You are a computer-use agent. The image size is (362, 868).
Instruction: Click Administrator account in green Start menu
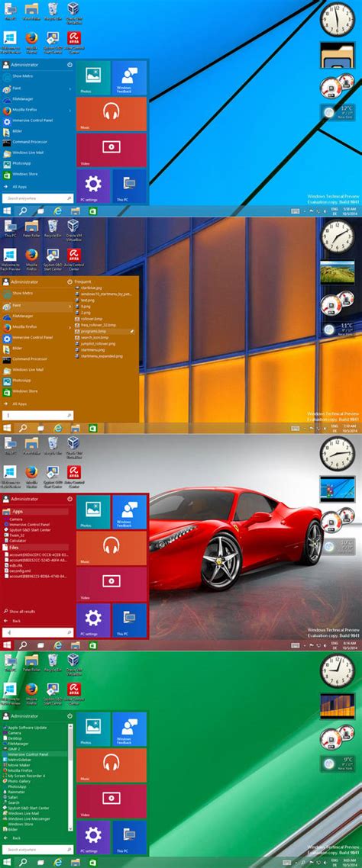coord(25,715)
